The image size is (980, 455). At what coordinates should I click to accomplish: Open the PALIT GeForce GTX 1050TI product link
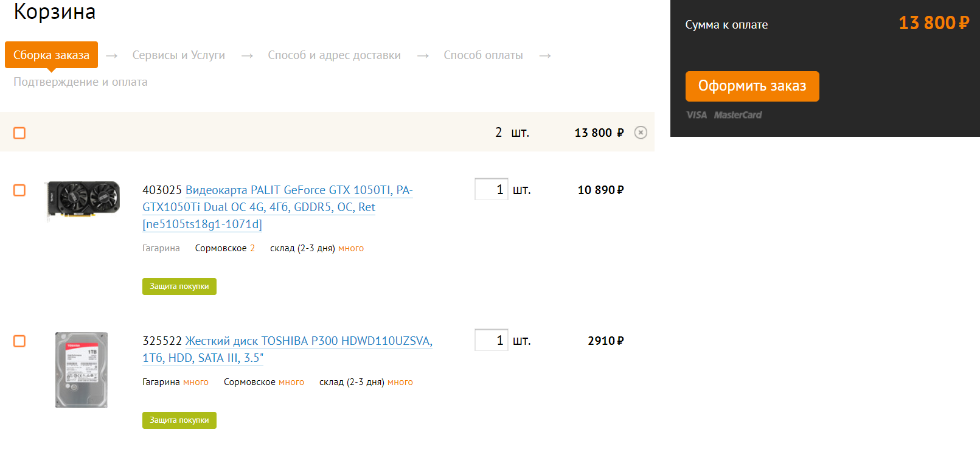click(277, 207)
